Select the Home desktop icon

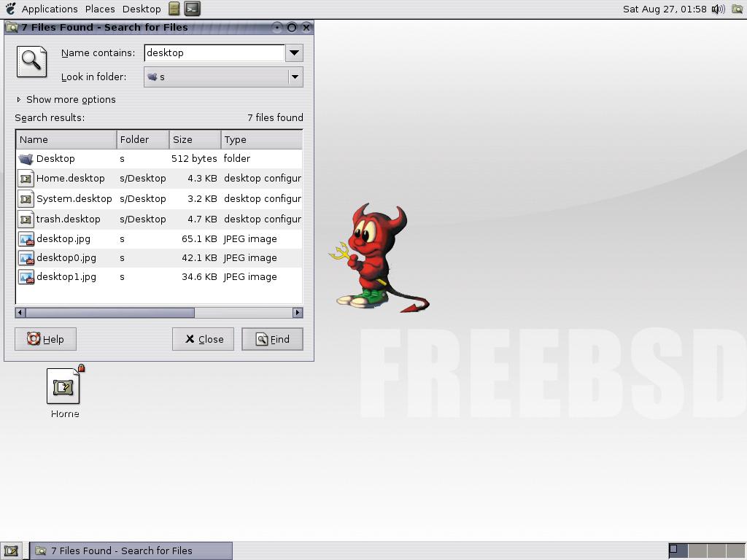pyautogui.click(x=64, y=393)
